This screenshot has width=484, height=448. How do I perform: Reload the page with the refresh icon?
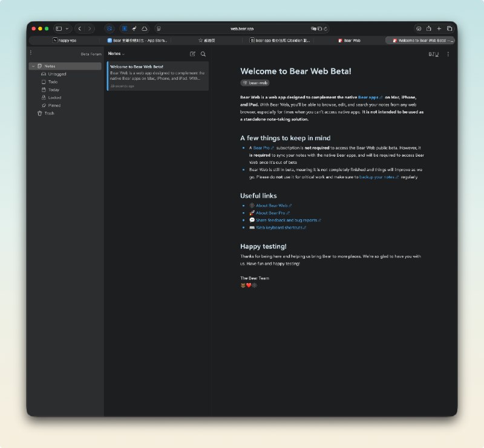[325, 28]
